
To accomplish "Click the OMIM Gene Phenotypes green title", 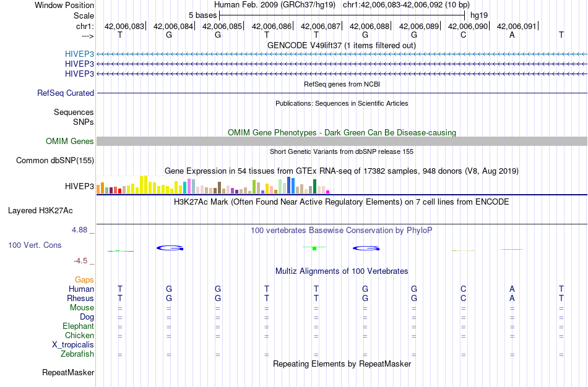I will [x=342, y=133].
